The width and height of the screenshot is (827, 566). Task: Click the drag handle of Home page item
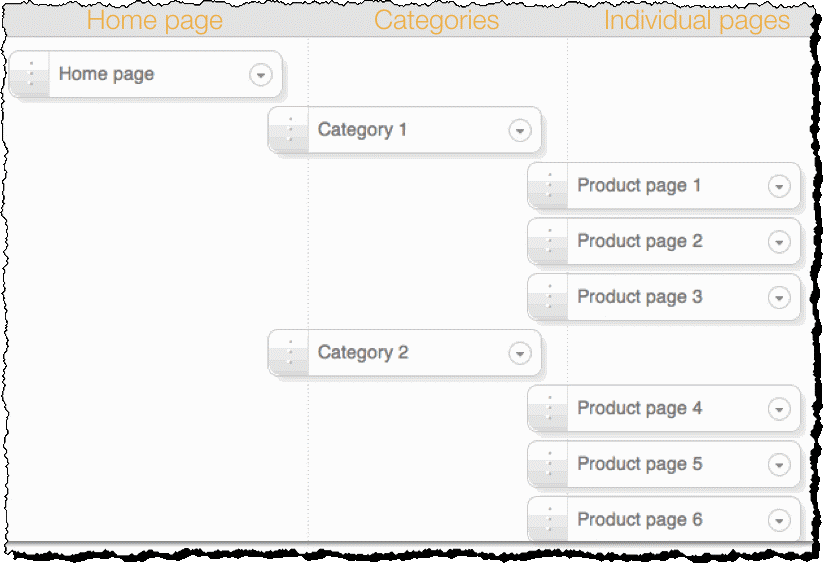31,75
